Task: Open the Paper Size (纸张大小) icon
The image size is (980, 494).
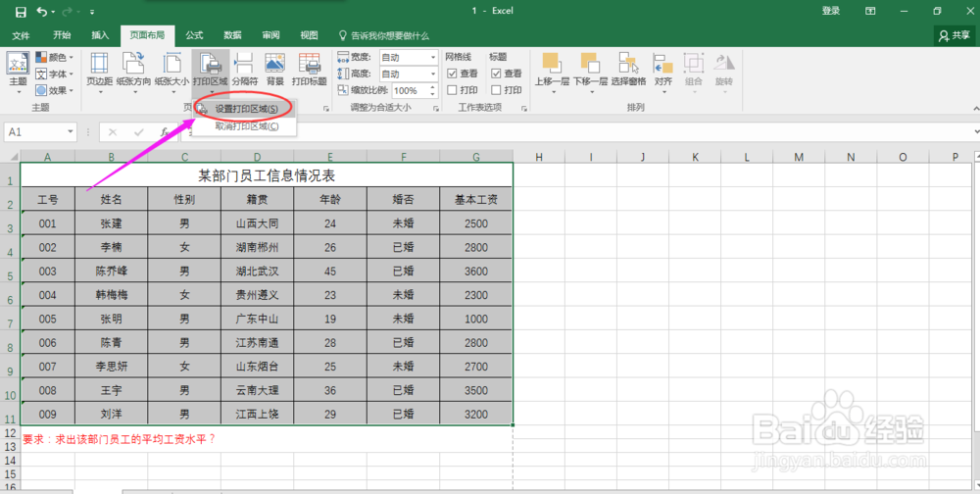Action: point(171,74)
